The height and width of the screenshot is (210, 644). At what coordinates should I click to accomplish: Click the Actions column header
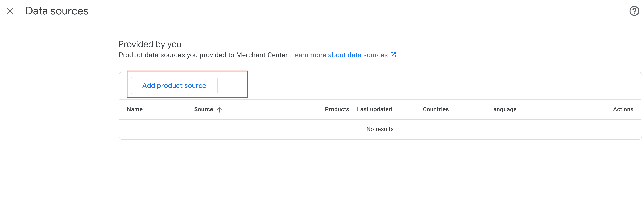[x=623, y=109]
